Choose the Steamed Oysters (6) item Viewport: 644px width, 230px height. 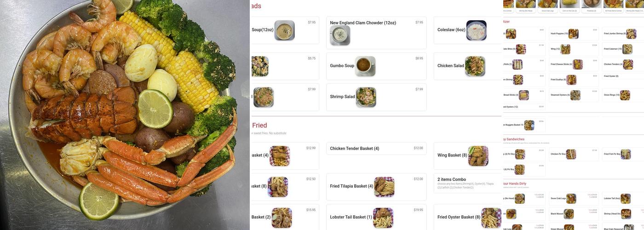tap(574, 95)
